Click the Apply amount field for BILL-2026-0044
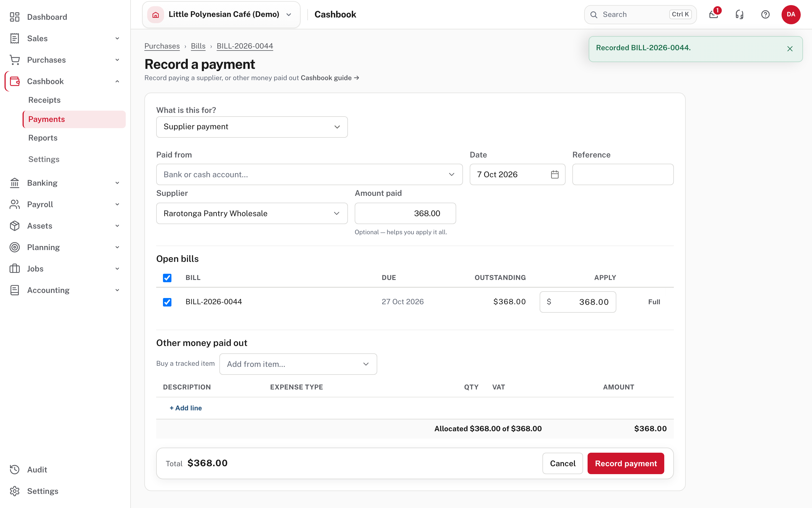The height and width of the screenshot is (508, 812). pos(578,302)
